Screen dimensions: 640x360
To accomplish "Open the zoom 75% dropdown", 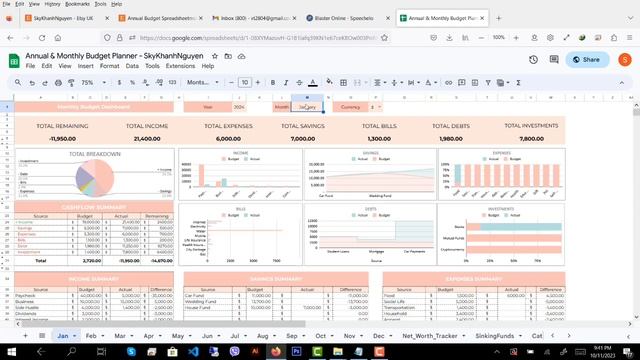I will [x=93, y=82].
